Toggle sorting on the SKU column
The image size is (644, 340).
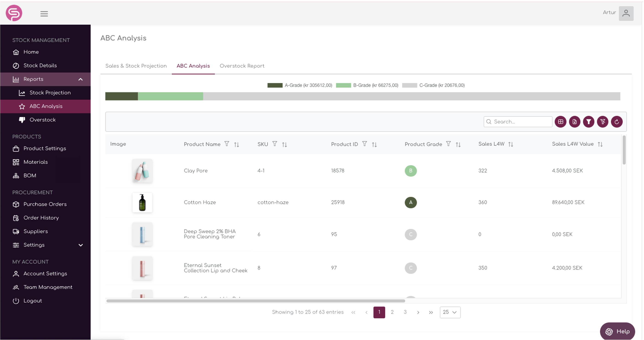click(x=285, y=144)
